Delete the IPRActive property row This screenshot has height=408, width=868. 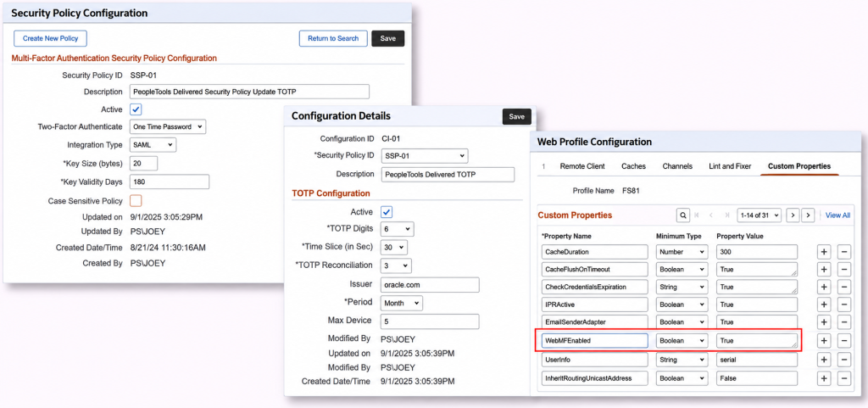pos(843,305)
